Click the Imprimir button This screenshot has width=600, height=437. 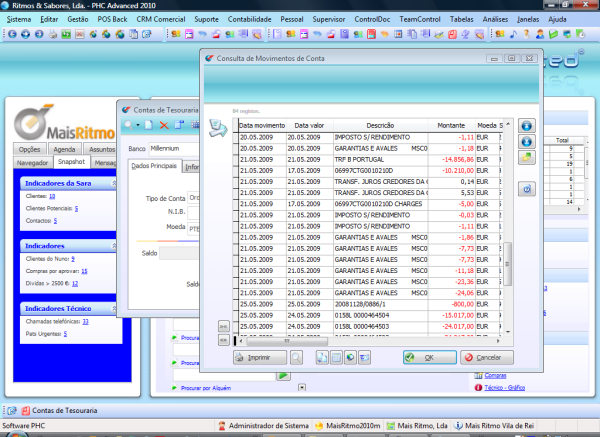(260, 357)
